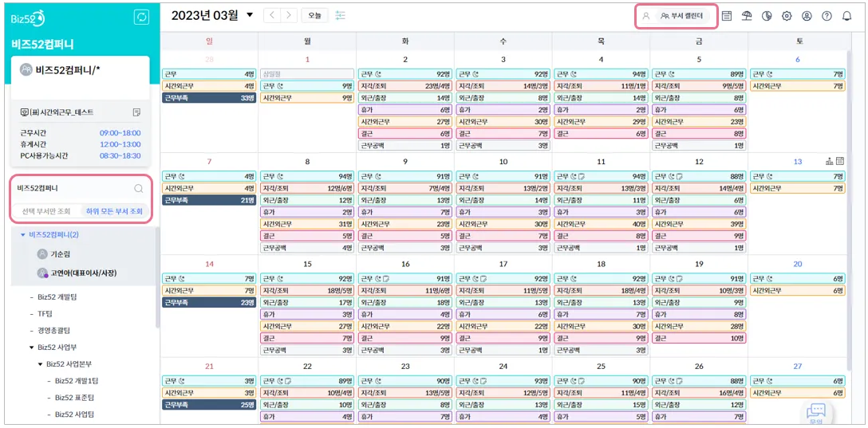Image resolution: width=868 pixels, height=428 pixels.
Task: Open the statistics pie chart icon
Action: click(x=767, y=16)
